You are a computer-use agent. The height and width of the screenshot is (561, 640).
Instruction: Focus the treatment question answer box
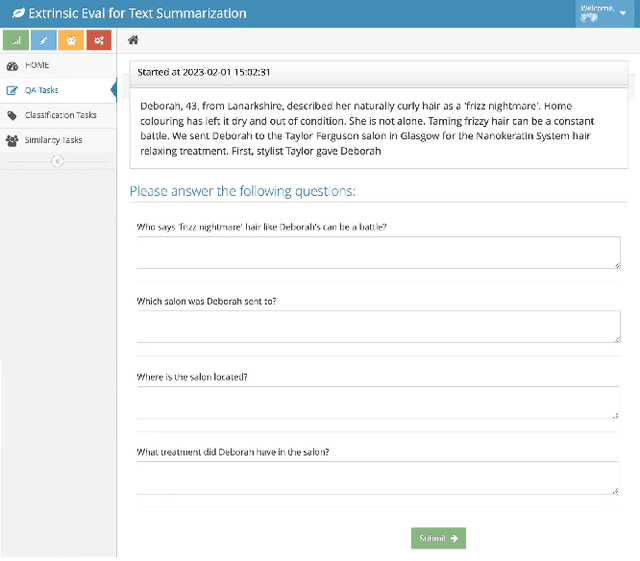(378, 477)
